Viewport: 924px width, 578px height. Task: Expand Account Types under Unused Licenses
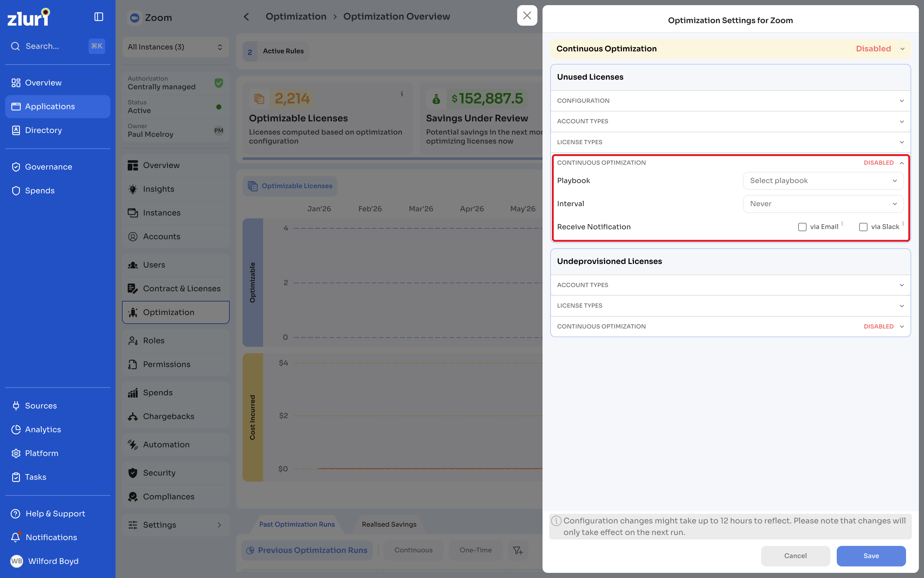(x=731, y=122)
